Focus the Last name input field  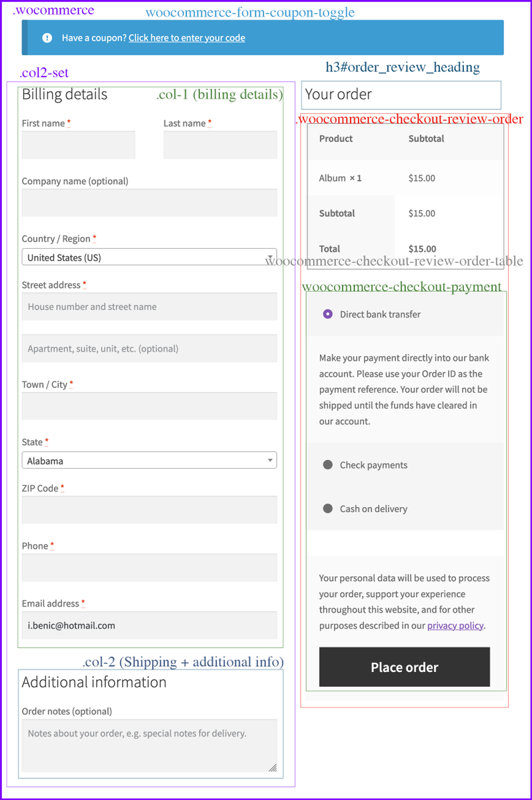click(220, 145)
